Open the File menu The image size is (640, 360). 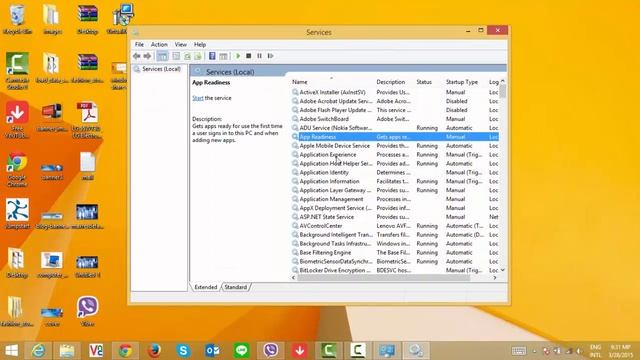[x=139, y=44]
